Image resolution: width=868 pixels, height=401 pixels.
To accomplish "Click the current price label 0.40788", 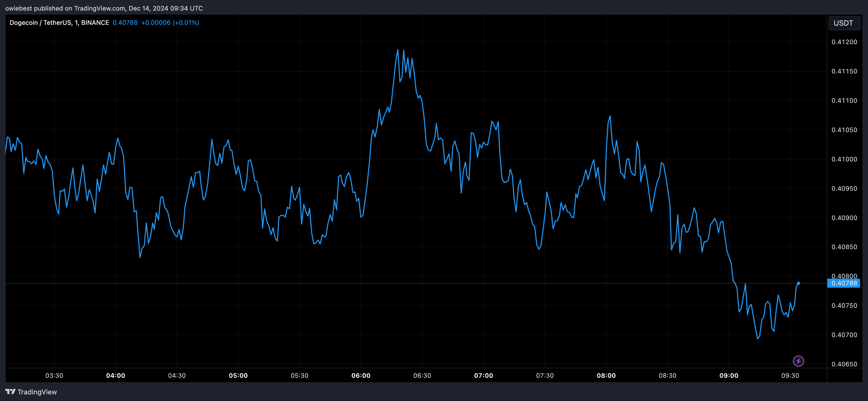I will point(844,283).
